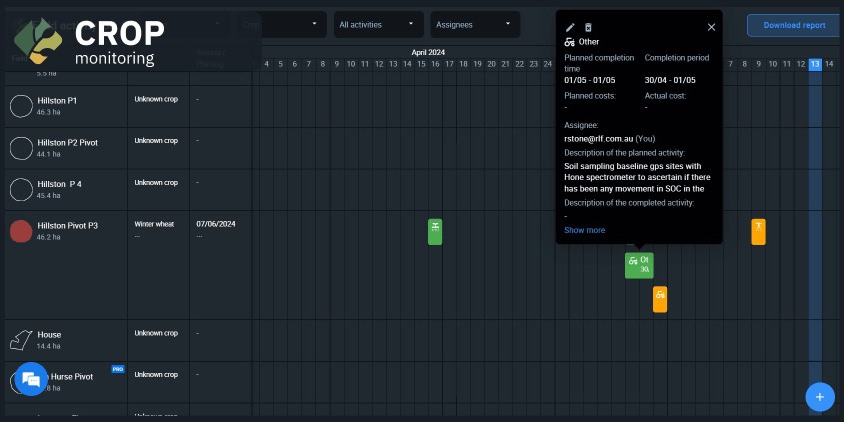Screen dimensions: 844x422
Task: Open the 'All activities' dropdown
Action: coord(378,25)
